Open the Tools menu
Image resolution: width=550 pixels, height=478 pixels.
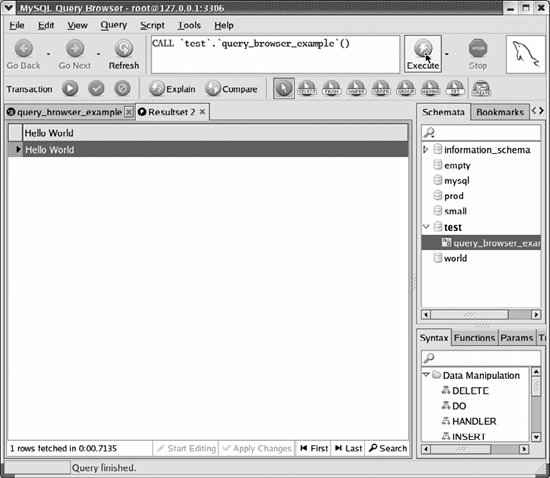pyautogui.click(x=189, y=25)
